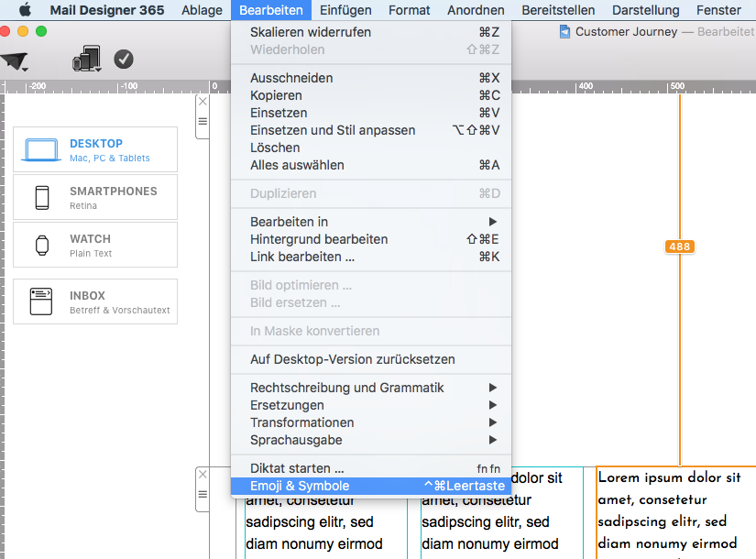The height and width of the screenshot is (559, 756).
Task: Choose Emoji & Symbole
Action: (371, 486)
